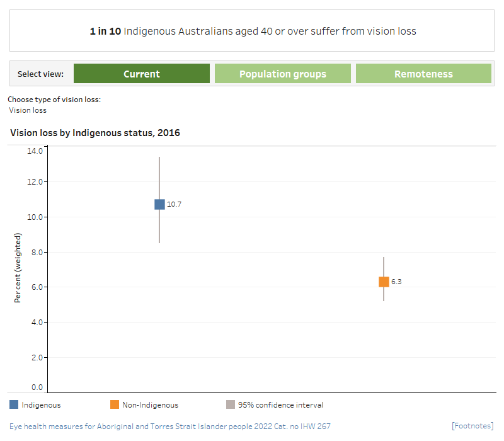Switch to the Population groups view
The width and height of the screenshot is (504, 441).
point(283,73)
